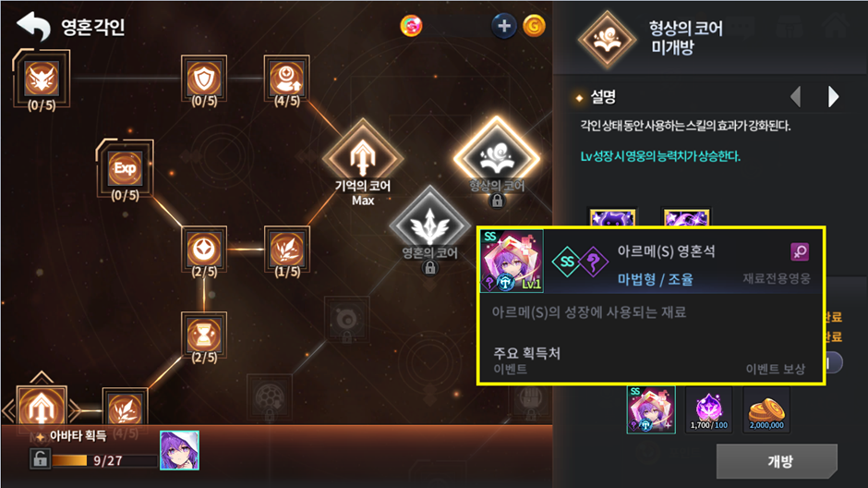Screen dimensions: 868x488
Task: Click the gold G coin icon
Action: click(535, 26)
